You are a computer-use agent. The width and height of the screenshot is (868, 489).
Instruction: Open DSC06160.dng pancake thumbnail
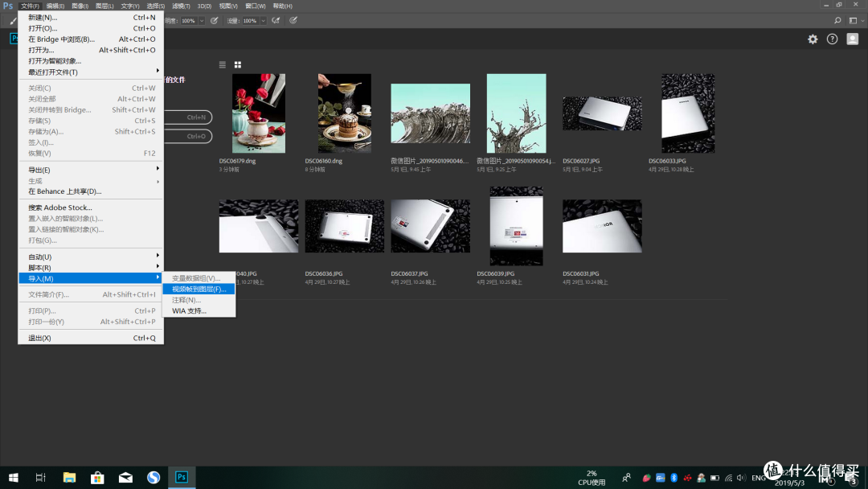[x=344, y=113]
